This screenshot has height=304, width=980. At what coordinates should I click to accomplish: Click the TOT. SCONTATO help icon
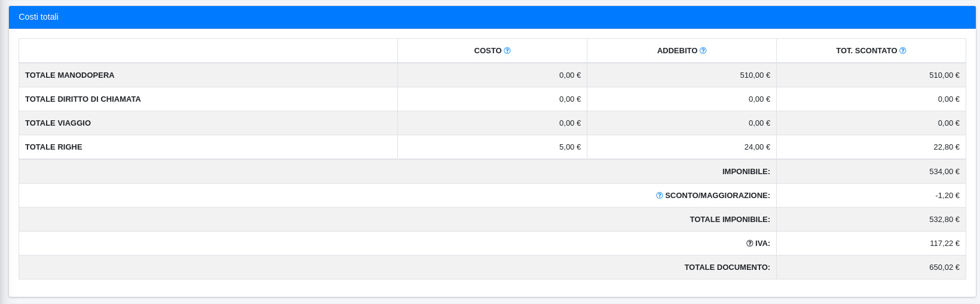point(903,51)
